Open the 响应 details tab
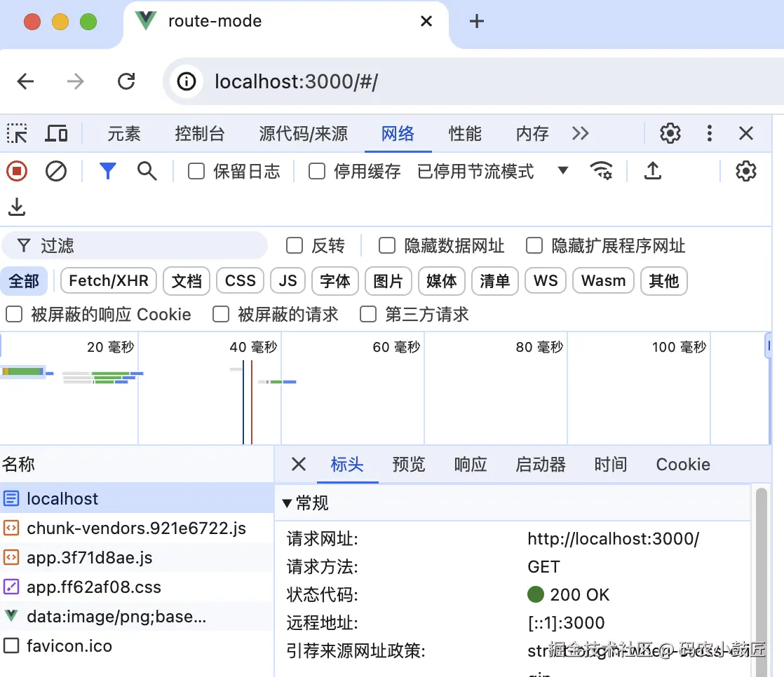Image resolution: width=784 pixels, height=677 pixels. pyautogui.click(x=471, y=465)
